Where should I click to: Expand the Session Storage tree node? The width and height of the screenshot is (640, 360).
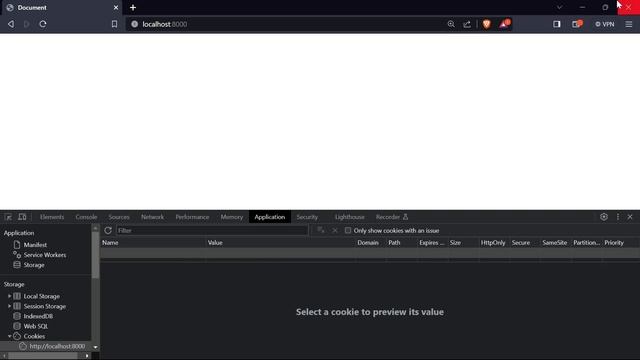tap(9, 306)
